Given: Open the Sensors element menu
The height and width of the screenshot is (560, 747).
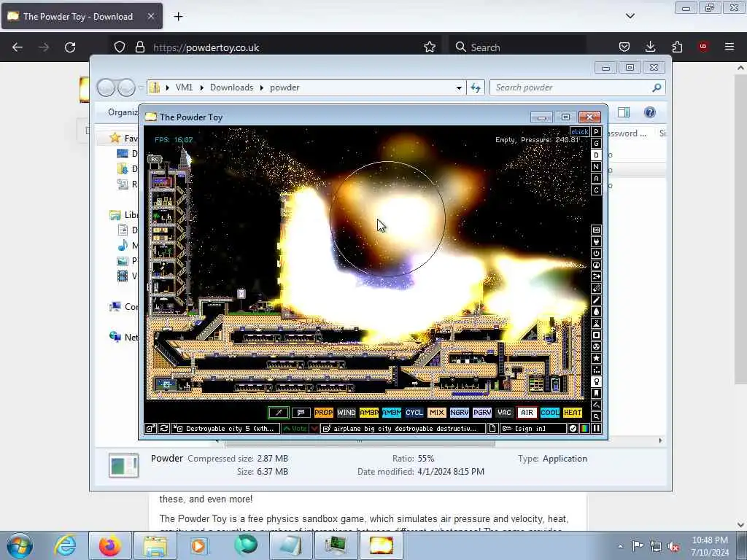Looking at the screenshot, I should click(596, 265).
